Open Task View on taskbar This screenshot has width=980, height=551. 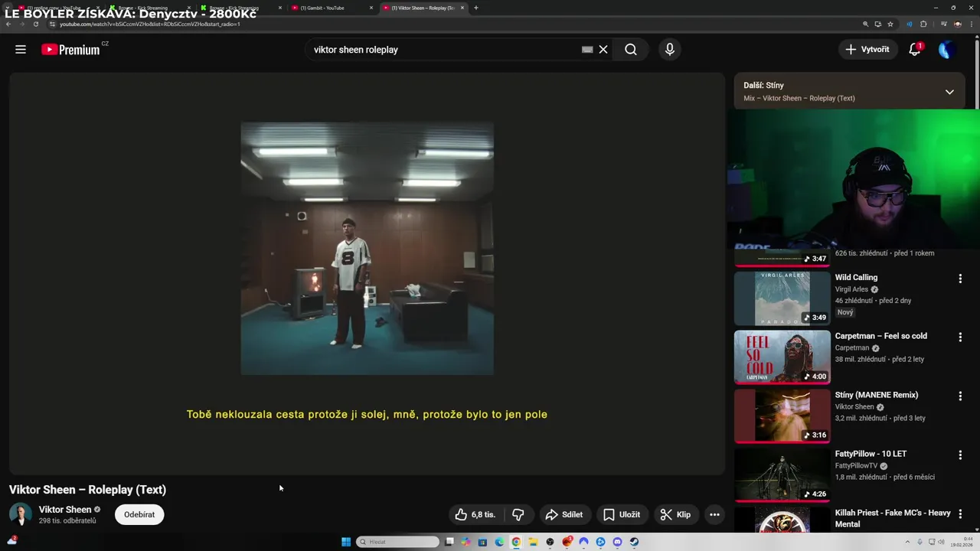tap(449, 542)
